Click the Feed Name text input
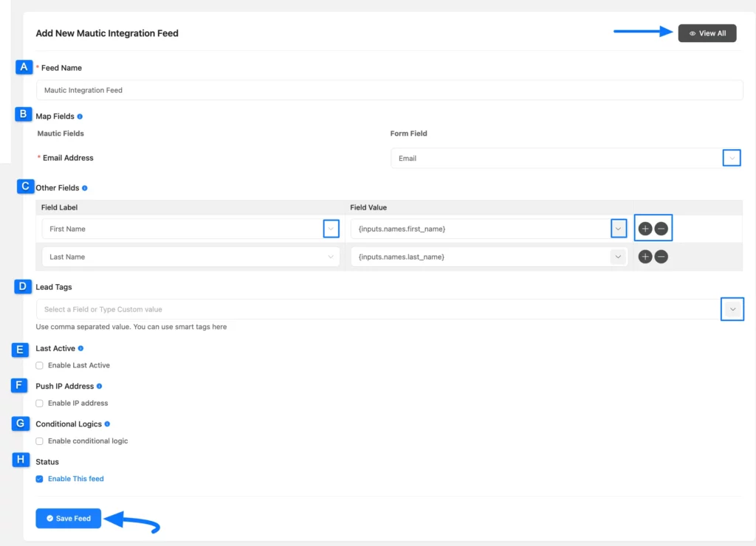Image resolution: width=756 pixels, height=546 pixels. tap(389, 90)
